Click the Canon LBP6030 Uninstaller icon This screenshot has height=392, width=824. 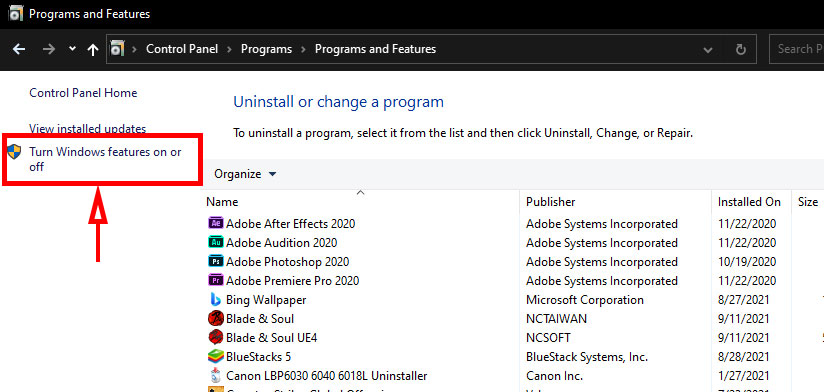click(x=216, y=376)
